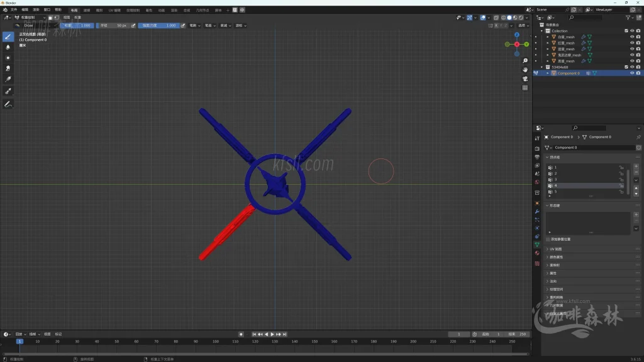Select the Draw weight paint brush tool
Viewport: 644px width, 362px height.
coord(8,36)
